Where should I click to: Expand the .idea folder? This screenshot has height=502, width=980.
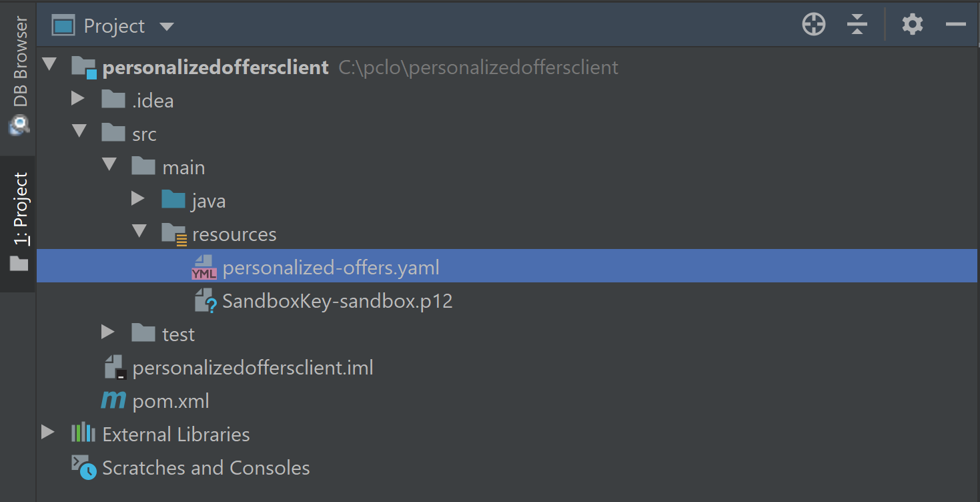pos(77,99)
